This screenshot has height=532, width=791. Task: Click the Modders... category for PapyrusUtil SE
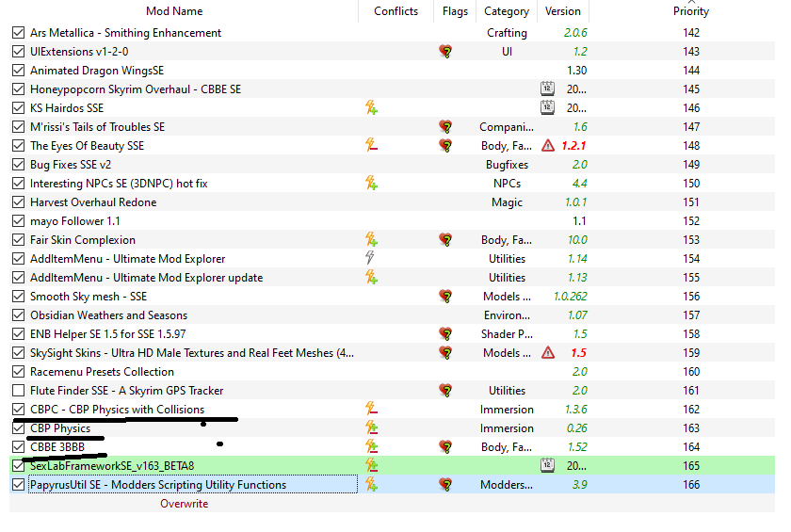[x=507, y=485]
